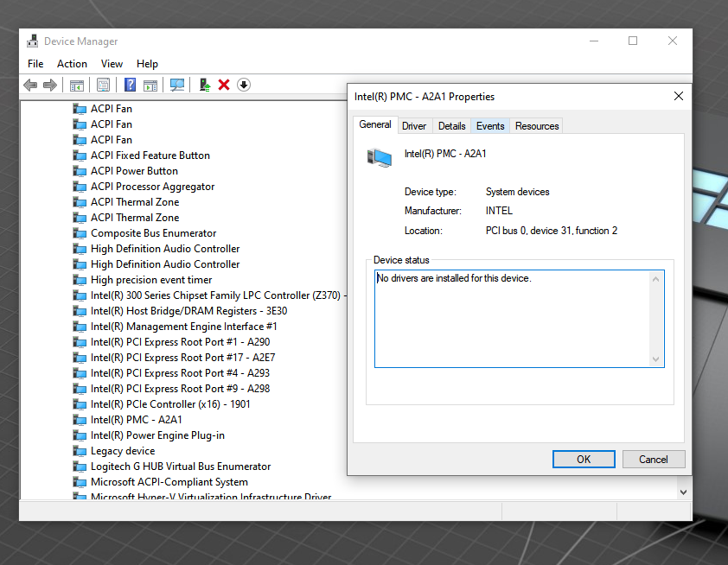Close the PMC Properties dialog
The width and height of the screenshot is (728, 565).
(x=679, y=96)
